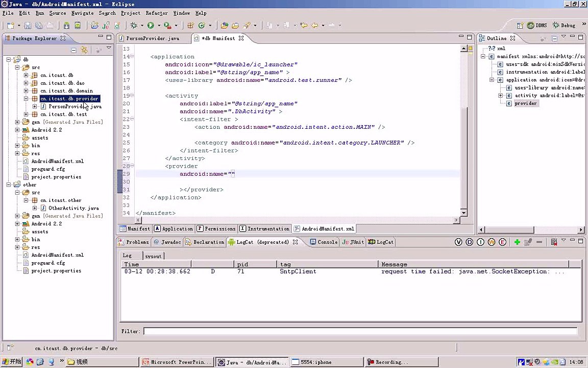Click the Collapse All icon in Package Explorer

click(x=73, y=50)
